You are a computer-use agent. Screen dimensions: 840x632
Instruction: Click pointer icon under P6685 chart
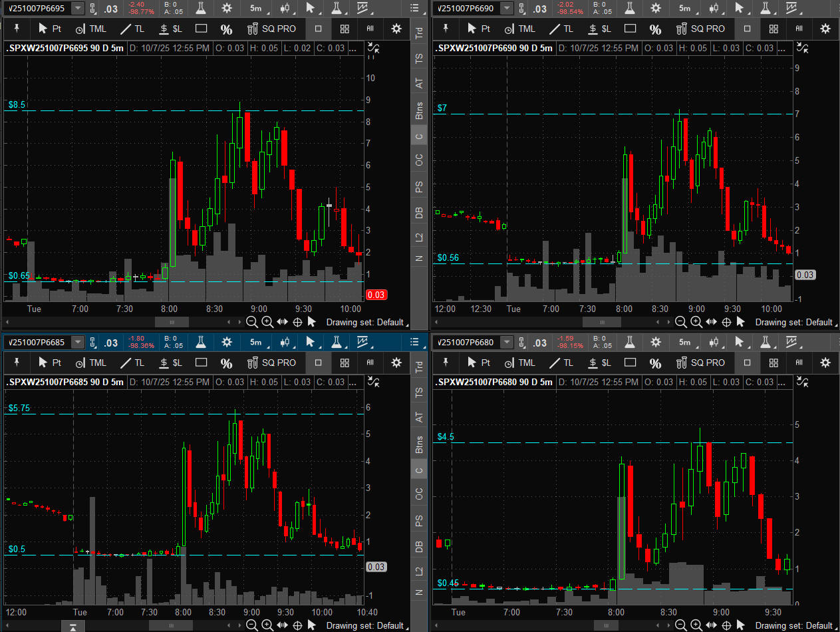312,625
